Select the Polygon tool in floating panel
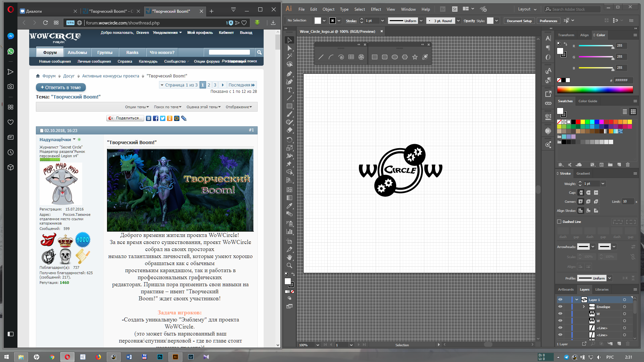This screenshot has width=644, height=362. pyautogui.click(x=405, y=57)
